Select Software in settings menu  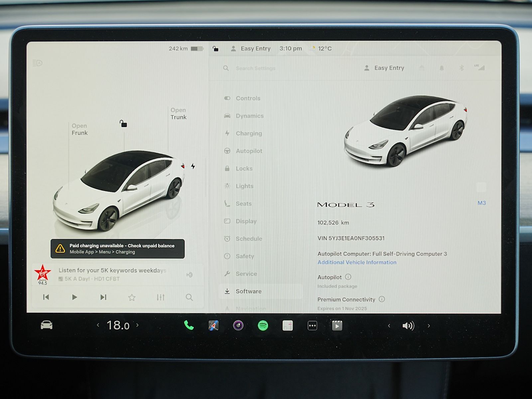248,291
